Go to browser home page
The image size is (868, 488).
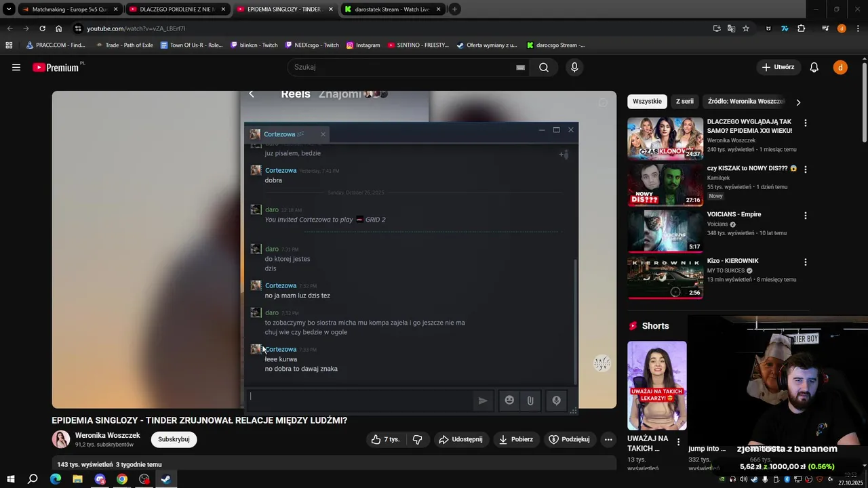(58, 28)
